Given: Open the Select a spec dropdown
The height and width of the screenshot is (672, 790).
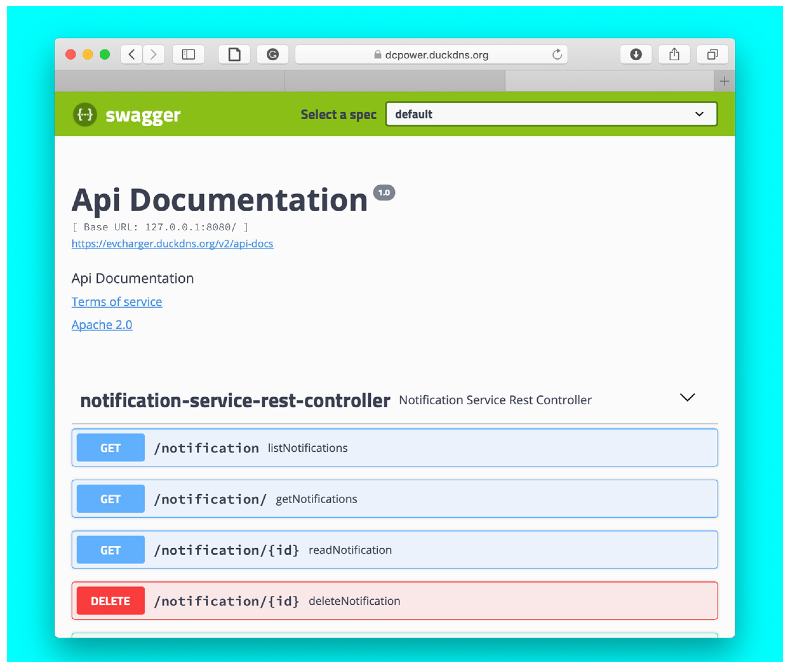Looking at the screenshot, I should point(551,114).
